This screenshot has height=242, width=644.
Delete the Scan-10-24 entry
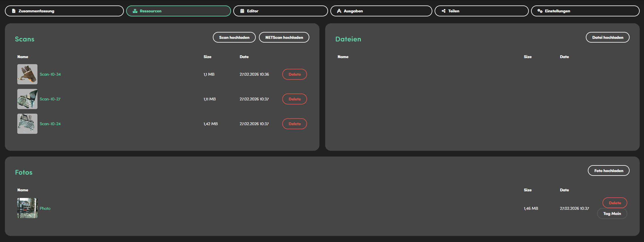tap(294, 124)
